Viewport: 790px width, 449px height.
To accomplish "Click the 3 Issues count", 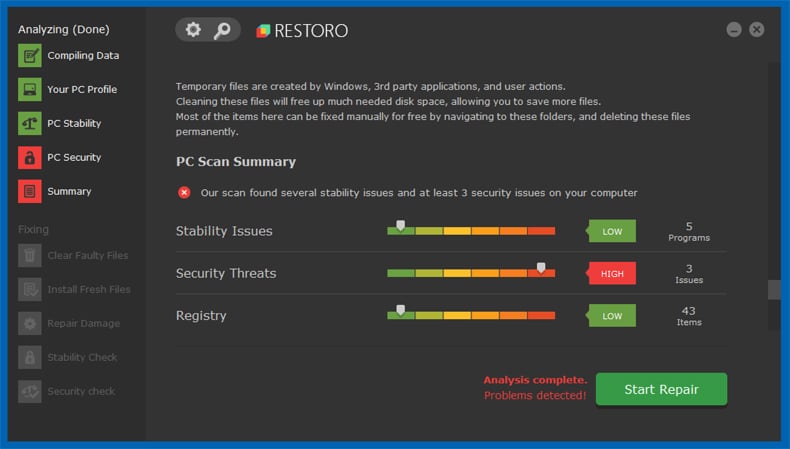I will click(689, 274).
